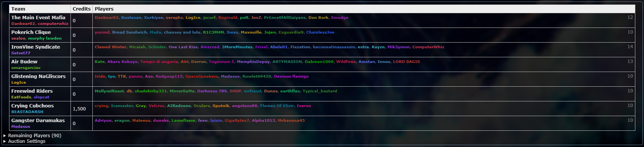Click player angolano06
The image size is (644, 147).
[245, 106]
